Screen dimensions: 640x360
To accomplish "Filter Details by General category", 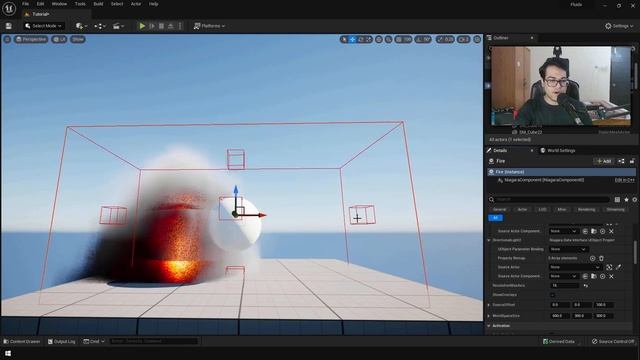I will (500, 209).
